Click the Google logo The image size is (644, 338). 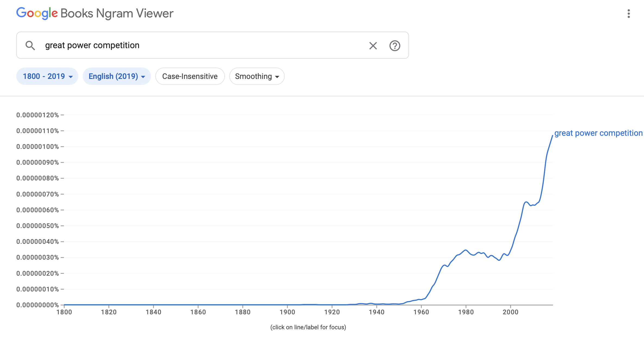tap(37, 13)
